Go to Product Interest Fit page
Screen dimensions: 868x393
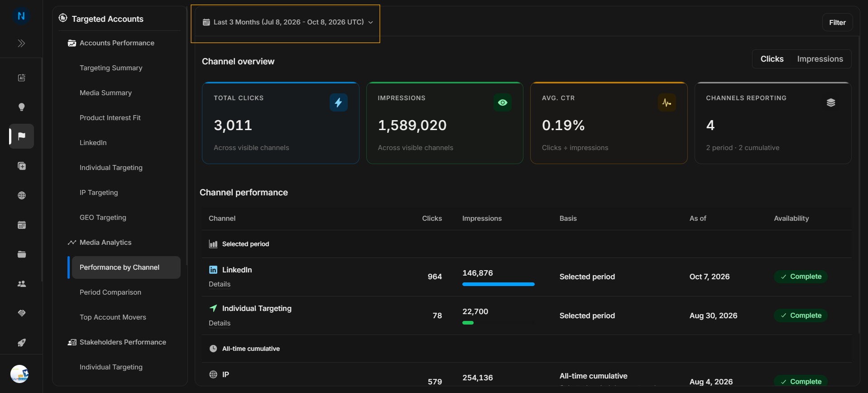click(x=110, y=118)
